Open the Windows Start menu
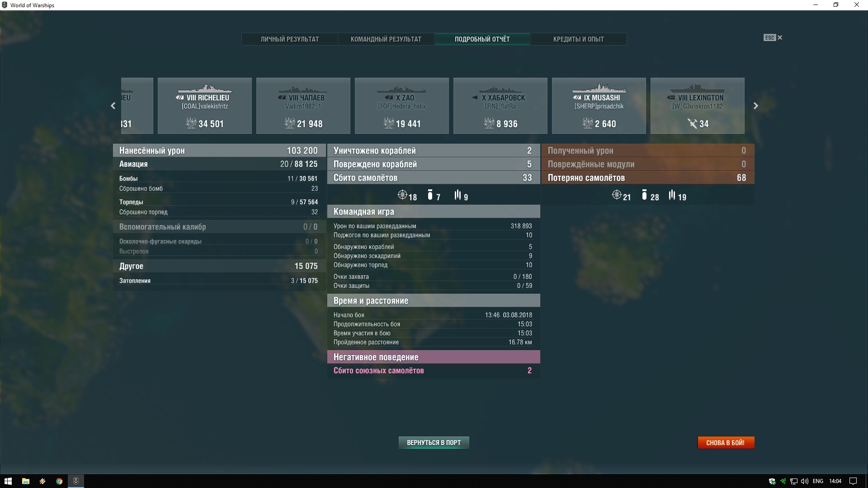Viewport: 868px width, 488px height. (x=8, y=481)
